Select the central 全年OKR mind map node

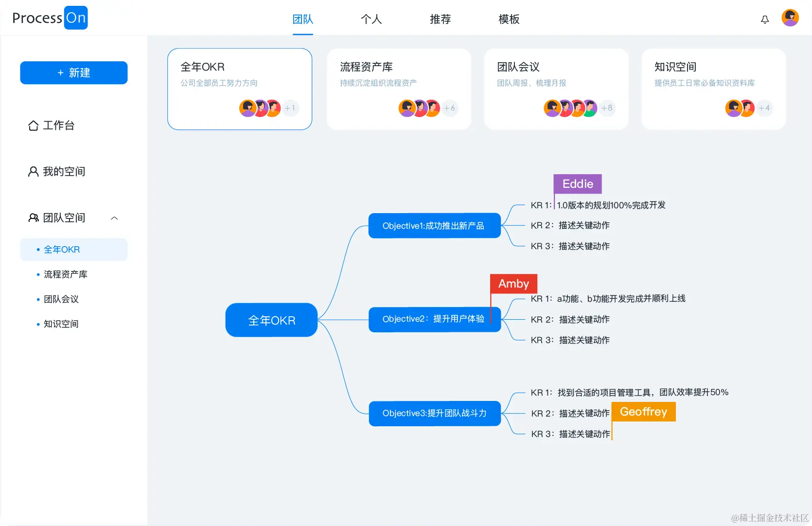pos(271,320)
